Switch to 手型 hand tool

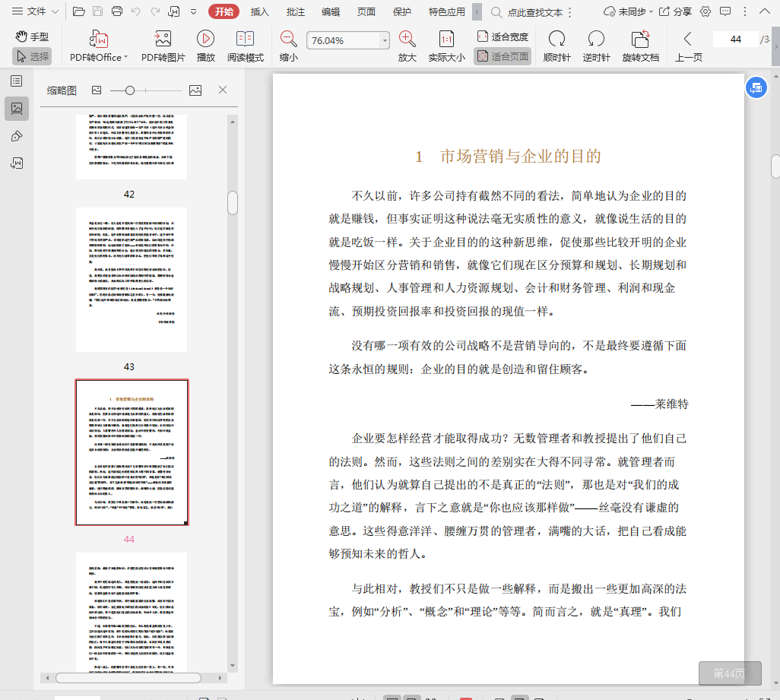pos(32,36)
